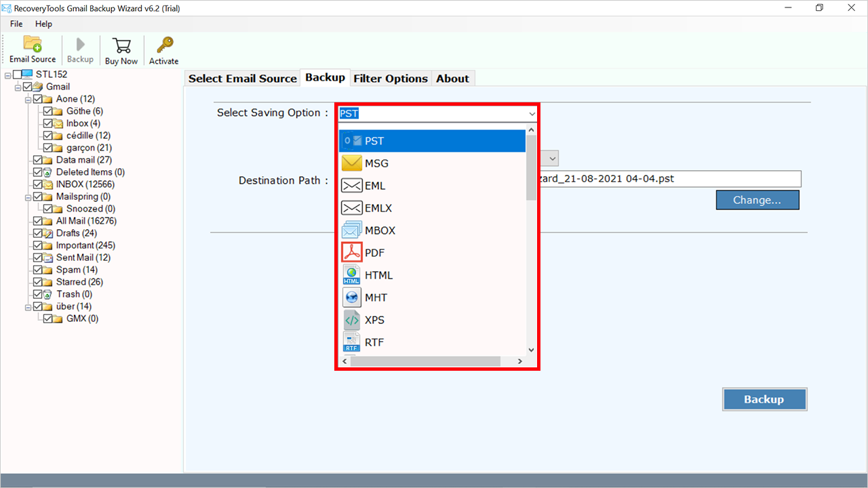The width and height of the screenshot is (868, 488).
Task: Toggle the Spam (14) checkbox
Action: [39, 269]
